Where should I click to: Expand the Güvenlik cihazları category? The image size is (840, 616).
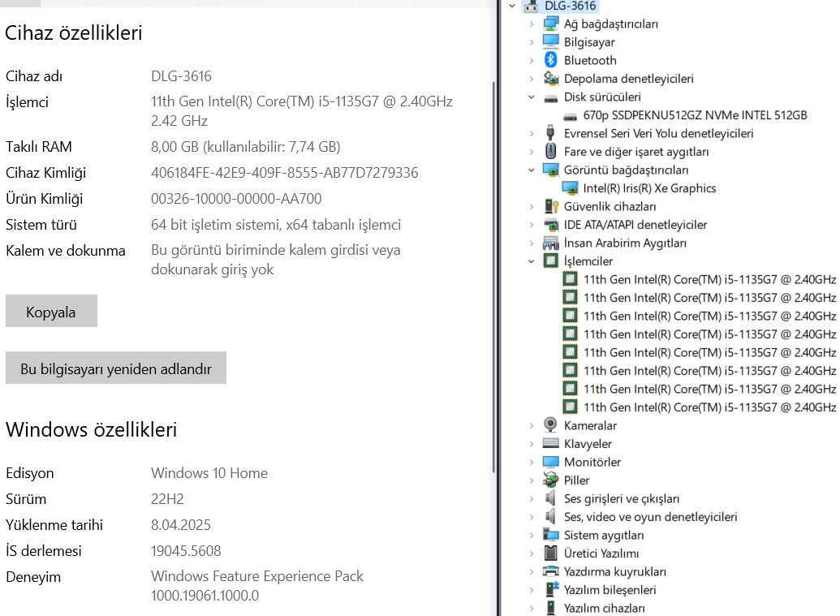click(532, 206)
